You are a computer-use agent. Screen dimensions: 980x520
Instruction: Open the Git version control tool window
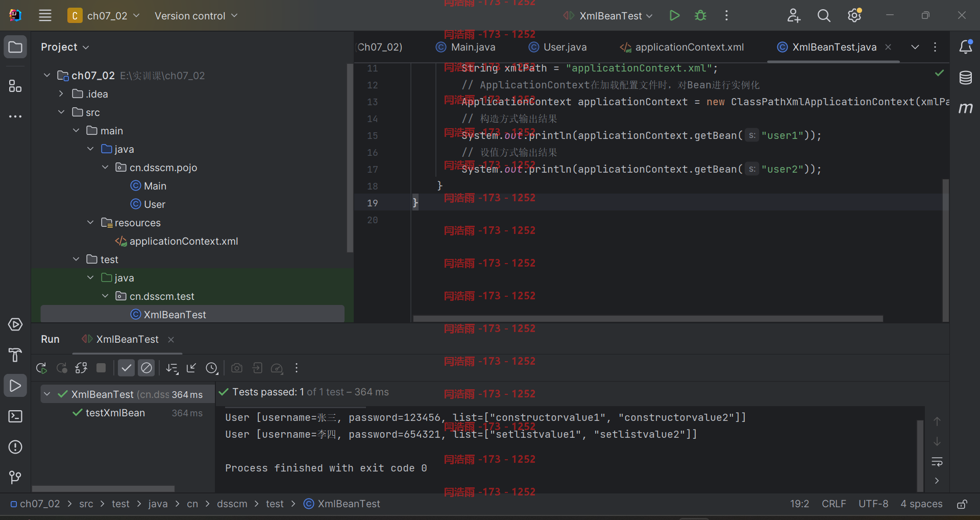(15, 478)
